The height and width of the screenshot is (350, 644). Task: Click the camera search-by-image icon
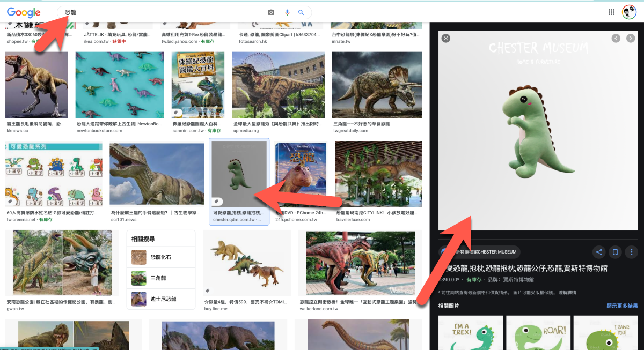[271, 12]
